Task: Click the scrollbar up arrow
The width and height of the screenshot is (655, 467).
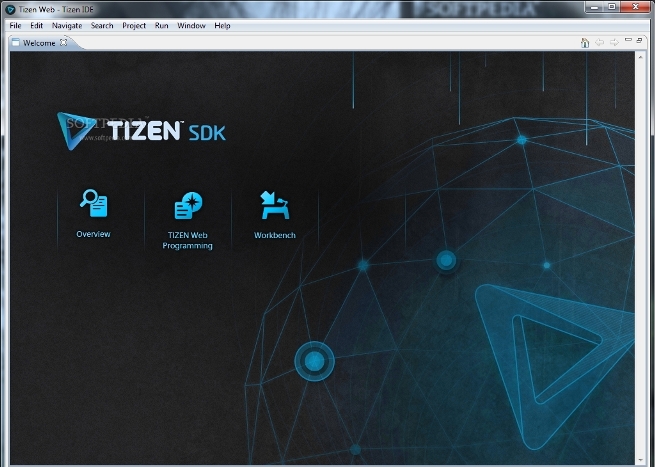Action: tap(640, 56)
